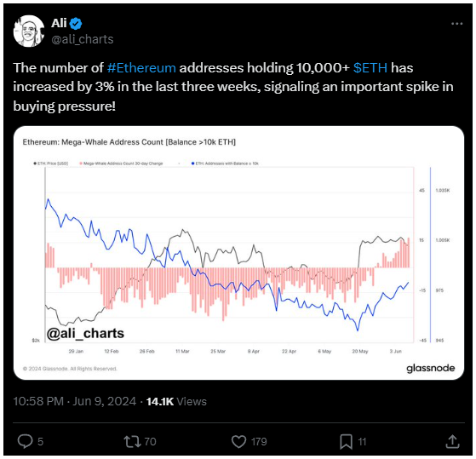Click the reply speech bubble icon
This screenshot has width=476, height=459.
click(x=25, y=441)
